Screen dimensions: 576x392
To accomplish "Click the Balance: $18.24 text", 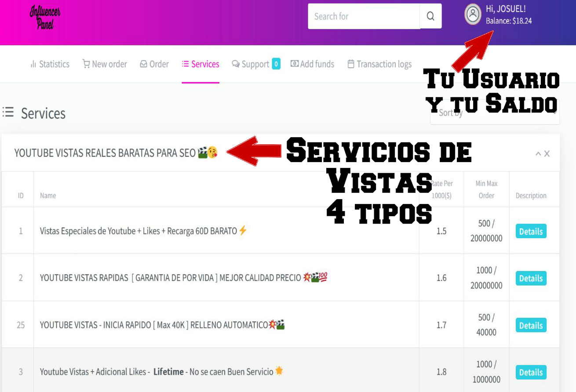I will point(509,21).
